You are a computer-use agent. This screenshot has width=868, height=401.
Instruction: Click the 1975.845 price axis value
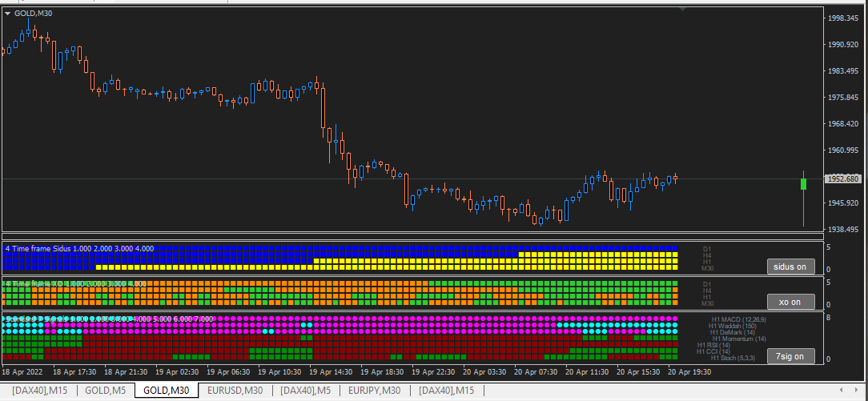[x=843, y=98]
